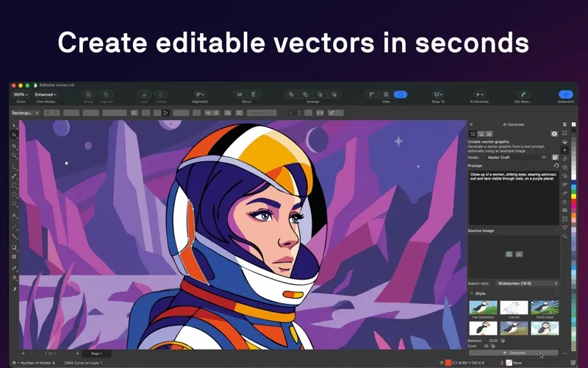Click the Ungroup objects button
This screenshot has width=588, height=368.
click(106, 95)
